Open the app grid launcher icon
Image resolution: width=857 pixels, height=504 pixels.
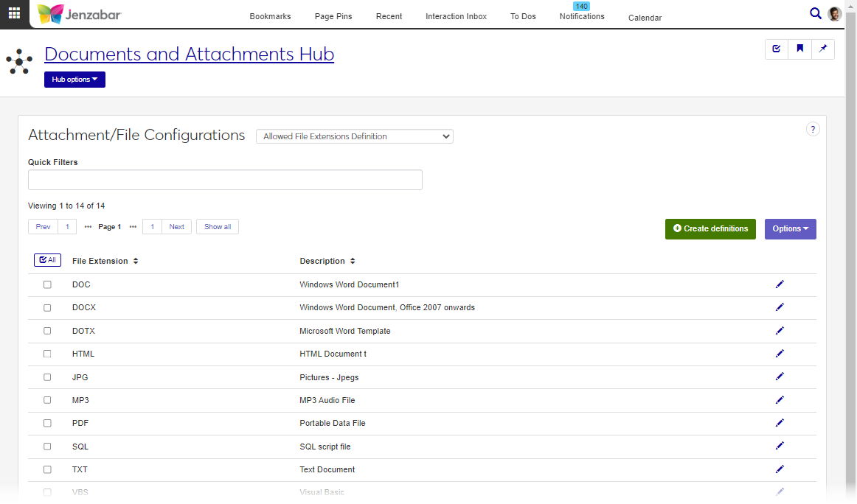point(14,13)
